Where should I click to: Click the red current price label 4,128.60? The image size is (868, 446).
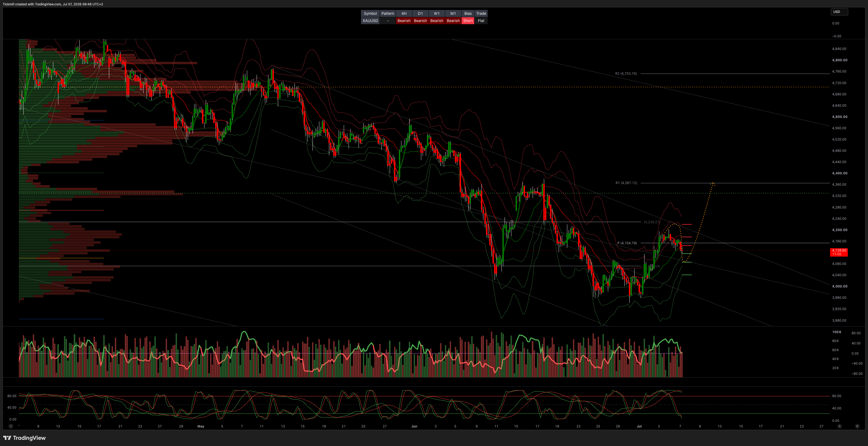pyautogui.click(x=839, y=252)
